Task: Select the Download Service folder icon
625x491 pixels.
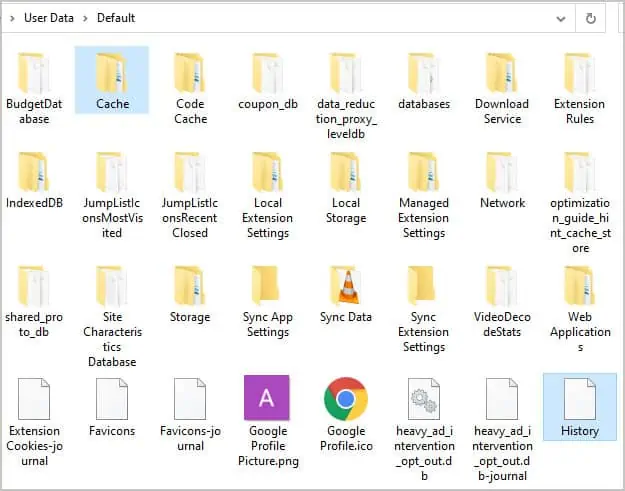Action: click(502, 73)
